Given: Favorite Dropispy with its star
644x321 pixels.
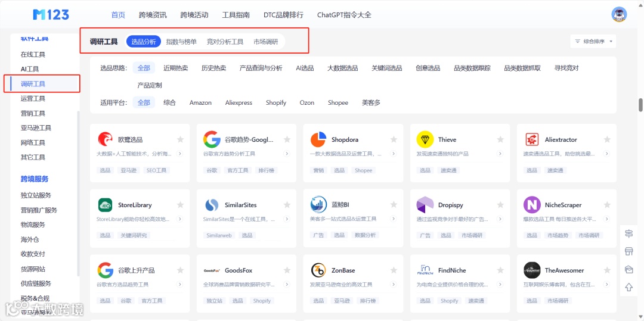Looking at the screenshot, I should pos(500,205).
